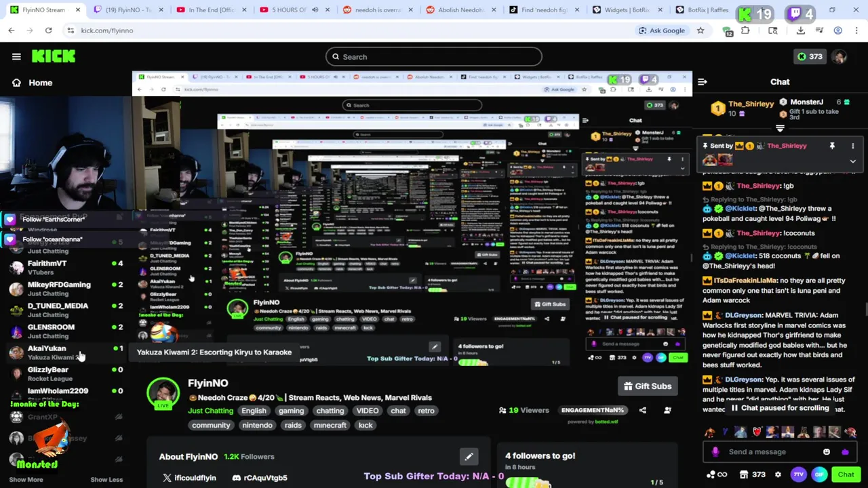Screen dimensions: 868x488
Task: Open GLENSROOM channel in sidebar
Action: pyautogui.click(x=66, y=331)
